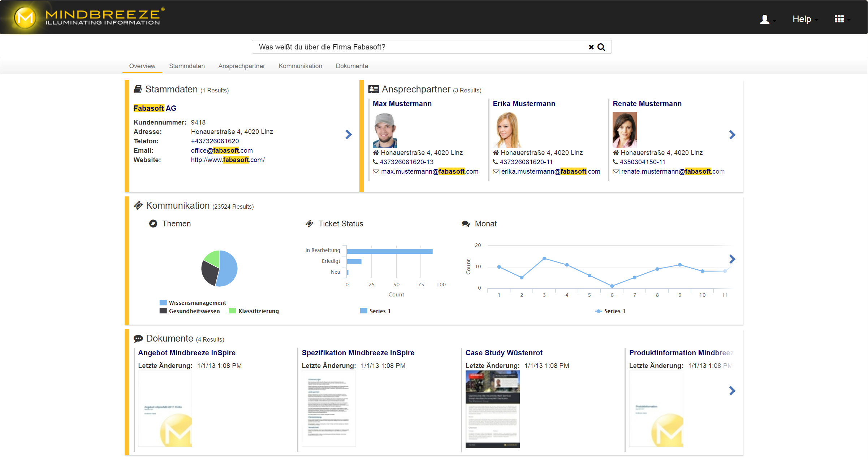Click into the search input field

coord(415,47)
